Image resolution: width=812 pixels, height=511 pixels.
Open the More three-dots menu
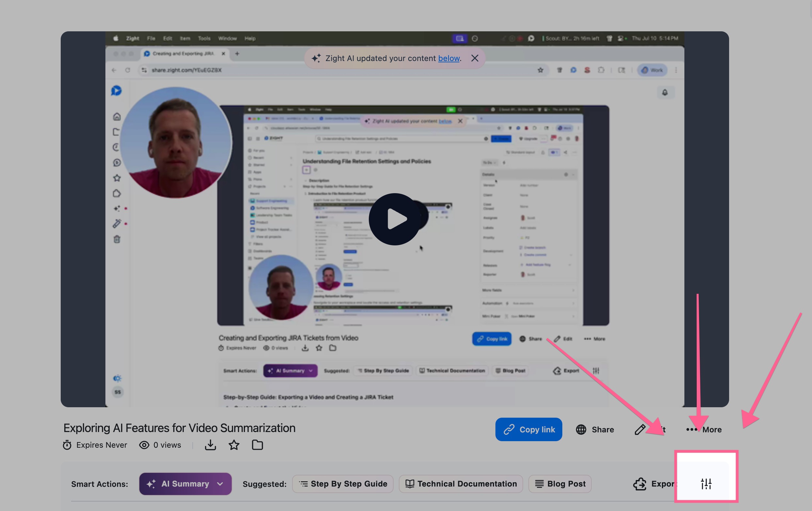click(703, 429)
